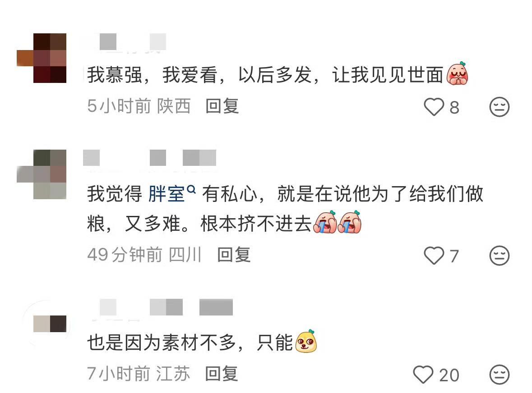532x393 pixels.
Task: Tap the yellow smiling emoji after 只能
Action: coord(306,341)
